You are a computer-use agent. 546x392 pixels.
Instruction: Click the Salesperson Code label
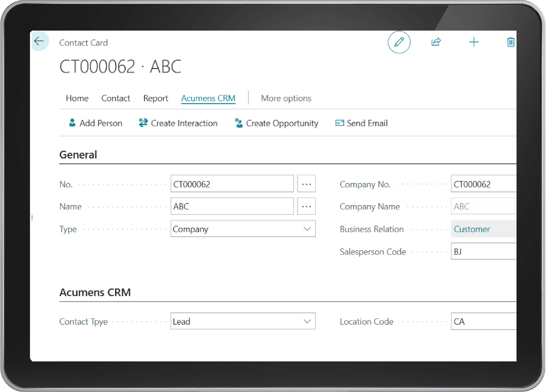pyautogui.click(x=373, y=252)
